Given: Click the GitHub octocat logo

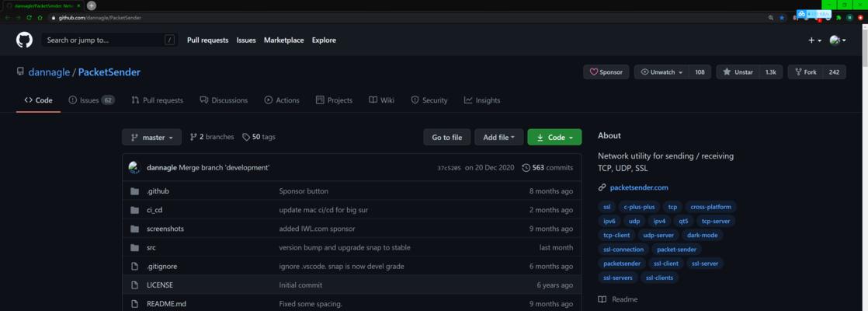Looking at the screenshot, I should point(24,40).
